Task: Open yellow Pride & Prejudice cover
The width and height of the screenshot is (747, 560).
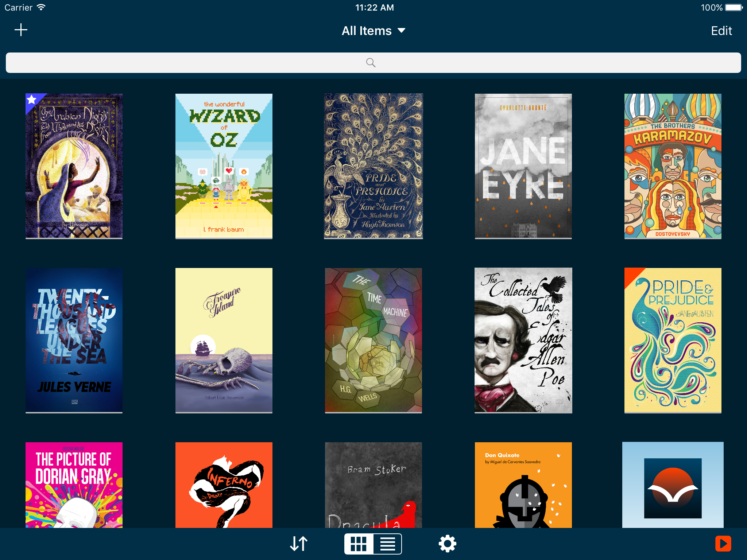Action: 673,341
